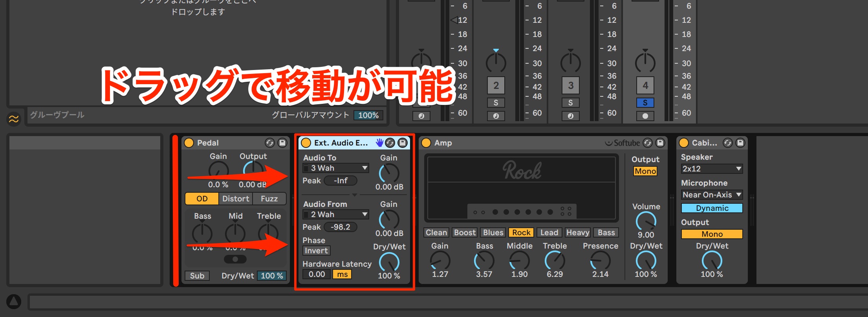Image resolution: width=868 pixels, height=317 pixels.
Task: Toggle the Amp device activator
Action: tap(426, 143)
